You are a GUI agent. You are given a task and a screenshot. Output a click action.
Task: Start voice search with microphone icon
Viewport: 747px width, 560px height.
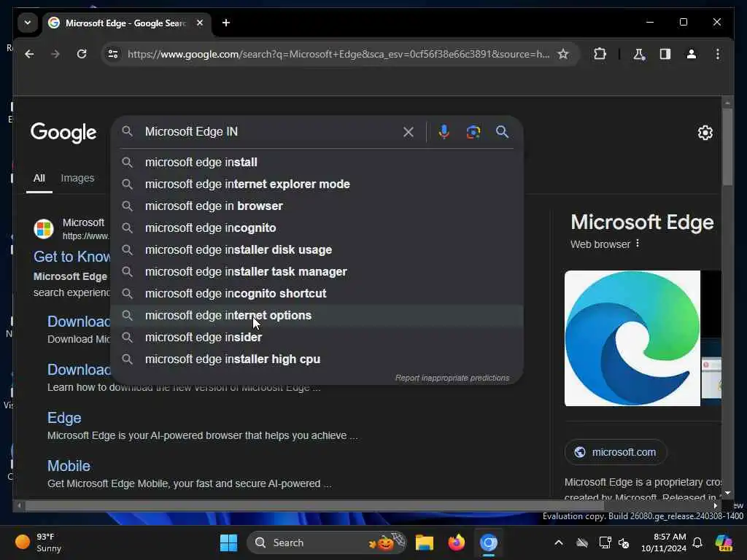pyautogui.click(x=444, y=132)
